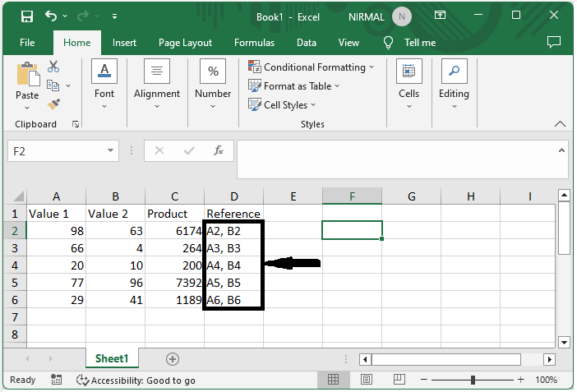
Task: Click the Format Painter brush icon
Action: pos(53,104)
